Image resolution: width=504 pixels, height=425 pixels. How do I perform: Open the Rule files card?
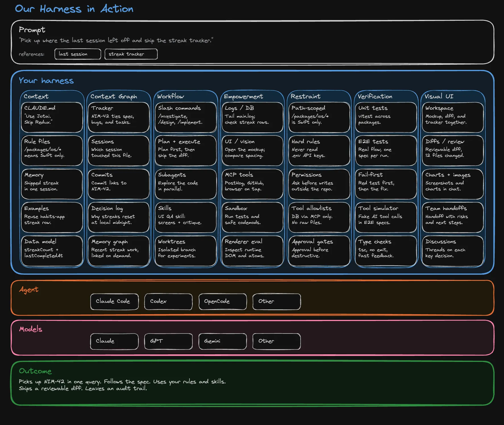(x=52, y=151)
